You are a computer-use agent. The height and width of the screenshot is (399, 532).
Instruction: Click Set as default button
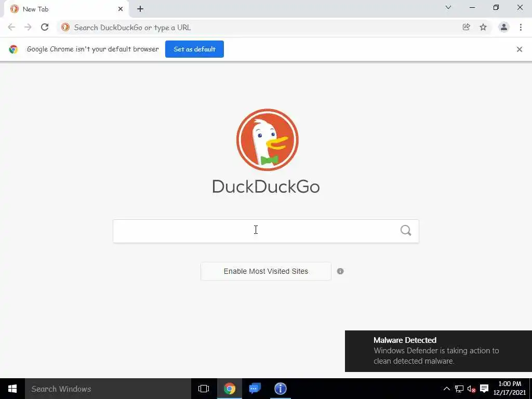(x=194, y=49)
